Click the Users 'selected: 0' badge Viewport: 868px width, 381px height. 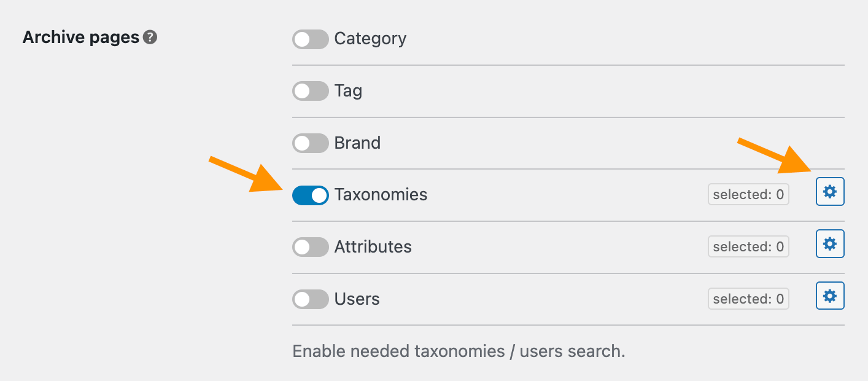coord(748,299)
